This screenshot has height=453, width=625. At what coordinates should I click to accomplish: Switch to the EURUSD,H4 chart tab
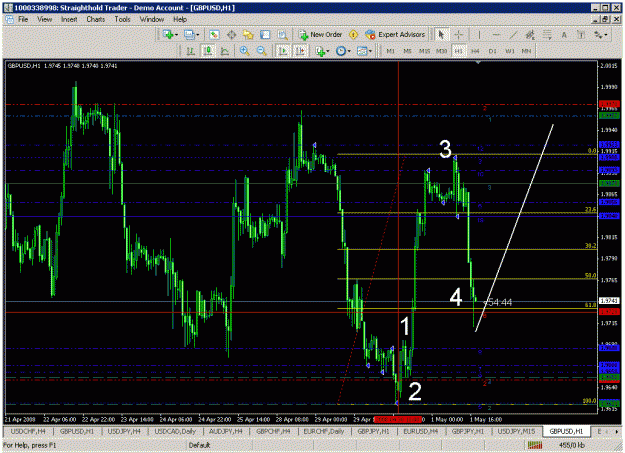pos(421,431)
